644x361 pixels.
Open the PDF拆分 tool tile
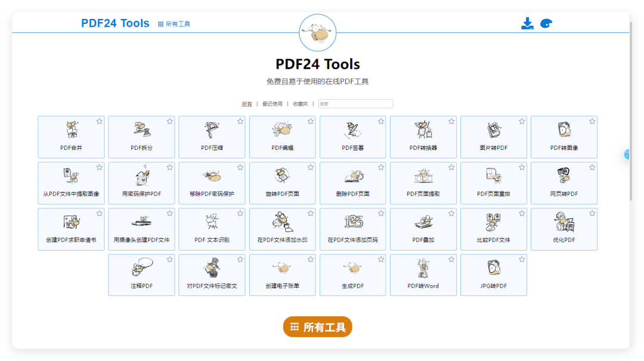141,137
